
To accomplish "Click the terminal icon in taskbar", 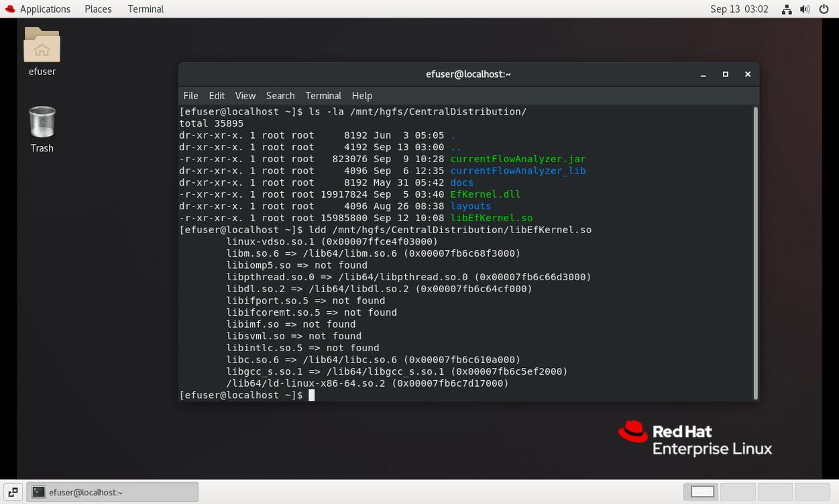I will point(39,492).
